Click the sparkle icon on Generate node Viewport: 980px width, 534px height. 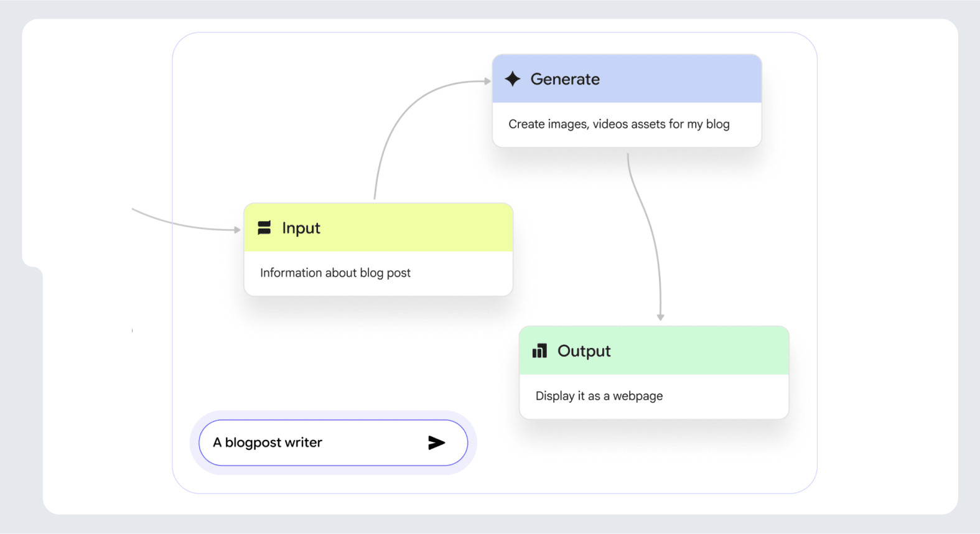pyautogui.click(x=513, y=79)
